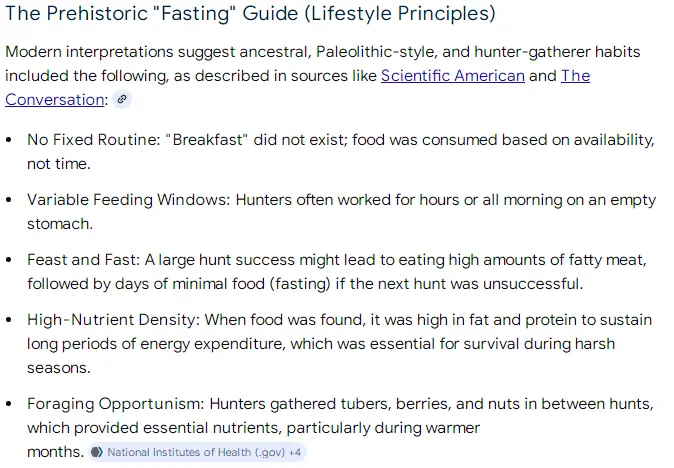
Task: Open the National Institutes of Health source chip
Action: 197,452
